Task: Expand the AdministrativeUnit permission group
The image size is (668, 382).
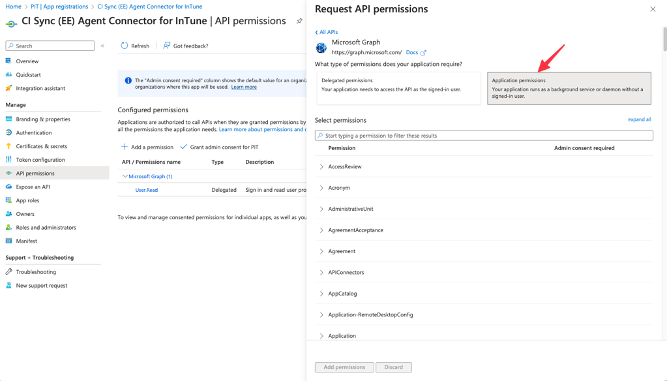Action: coord(321,209)
